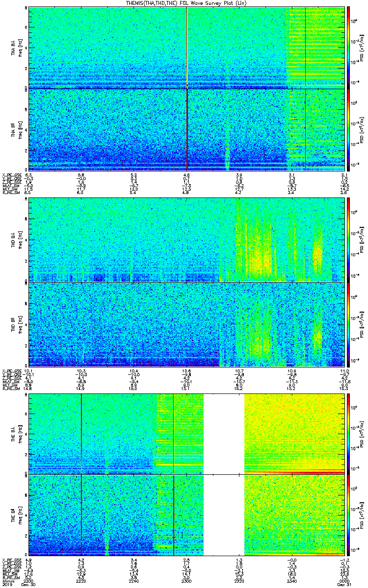Click the 'Dec 31' date label
This screenshot has height=588, width=368.
click(x=344, y=585)
